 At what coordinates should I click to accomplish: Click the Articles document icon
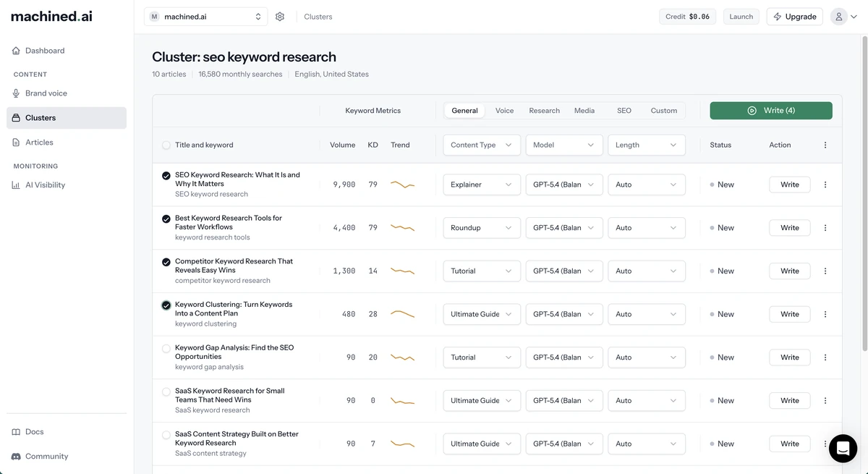[x=17, y=143]
